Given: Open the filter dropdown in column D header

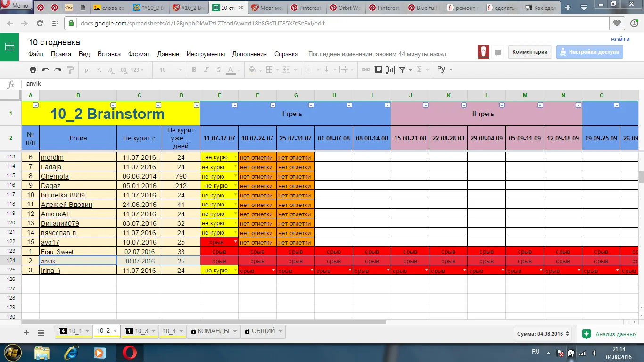Looking at the screenshot, I should 197,105.
